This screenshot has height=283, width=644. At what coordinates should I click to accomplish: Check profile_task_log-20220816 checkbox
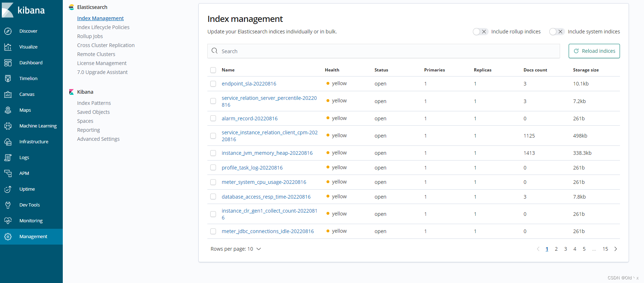click(x=213, y=168)
